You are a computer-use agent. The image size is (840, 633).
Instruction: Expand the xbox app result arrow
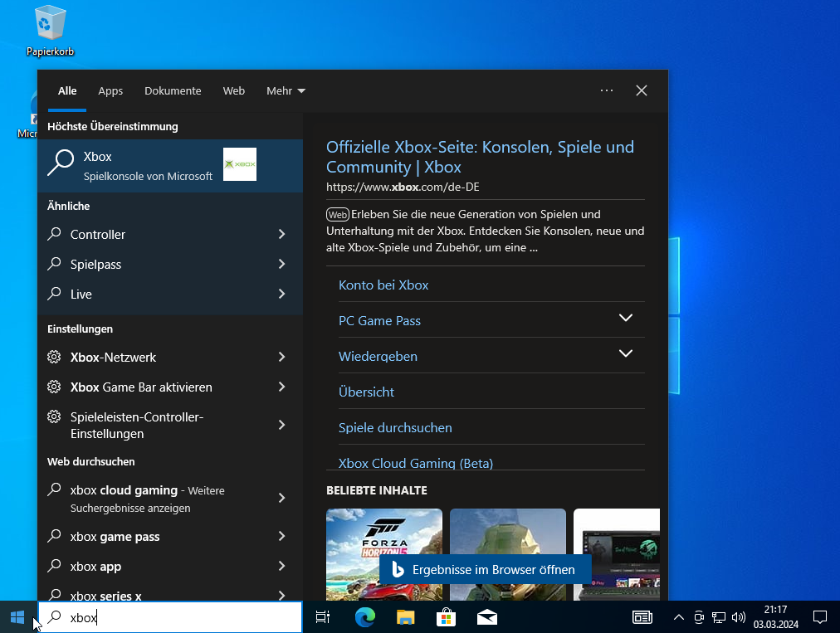pyautogui.click(x=281, y=566)
